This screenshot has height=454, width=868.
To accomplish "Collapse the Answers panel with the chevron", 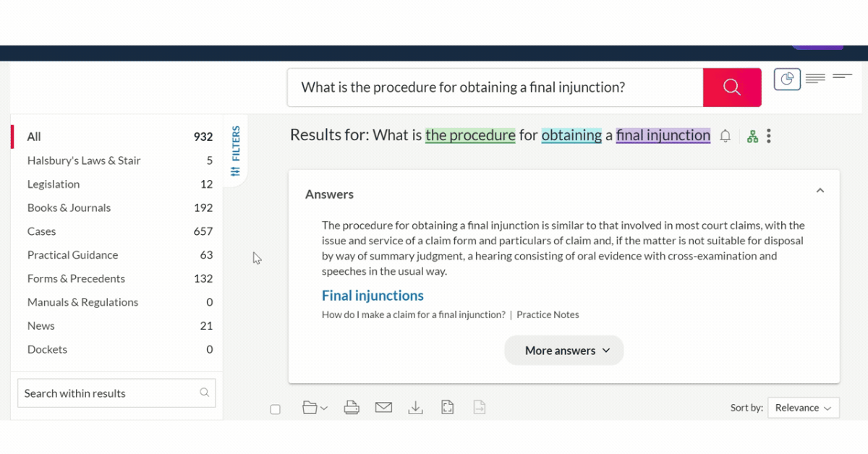I will [820, 191].
